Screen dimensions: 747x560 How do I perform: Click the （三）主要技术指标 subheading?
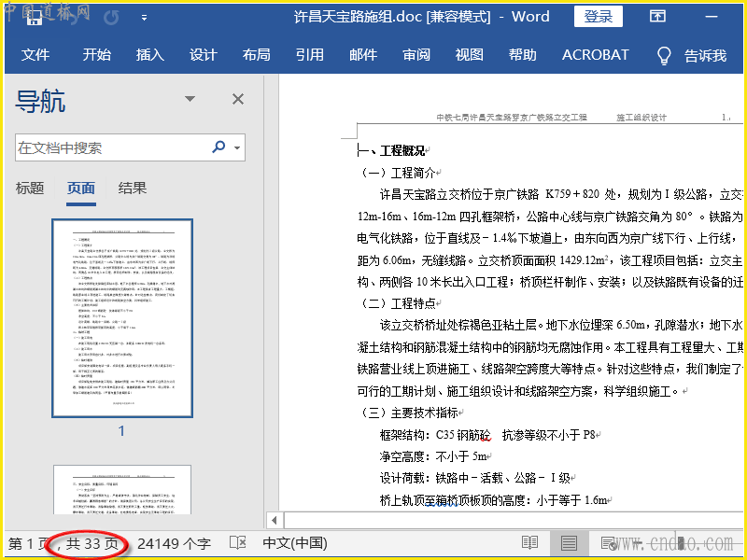point(409,413)
